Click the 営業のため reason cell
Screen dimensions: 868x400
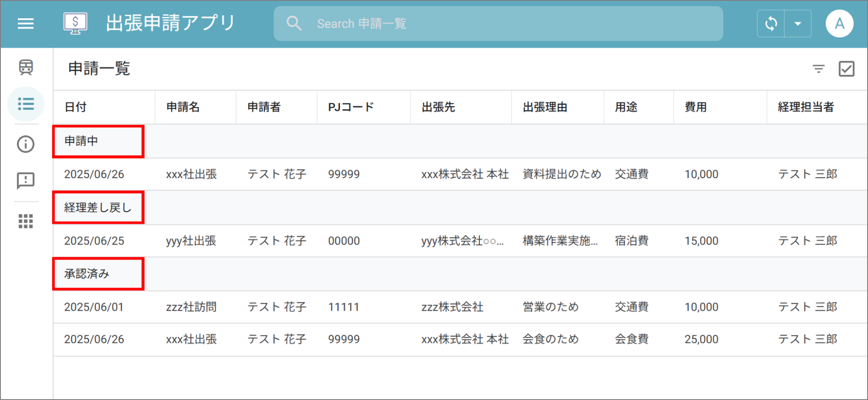pos(551,307)
